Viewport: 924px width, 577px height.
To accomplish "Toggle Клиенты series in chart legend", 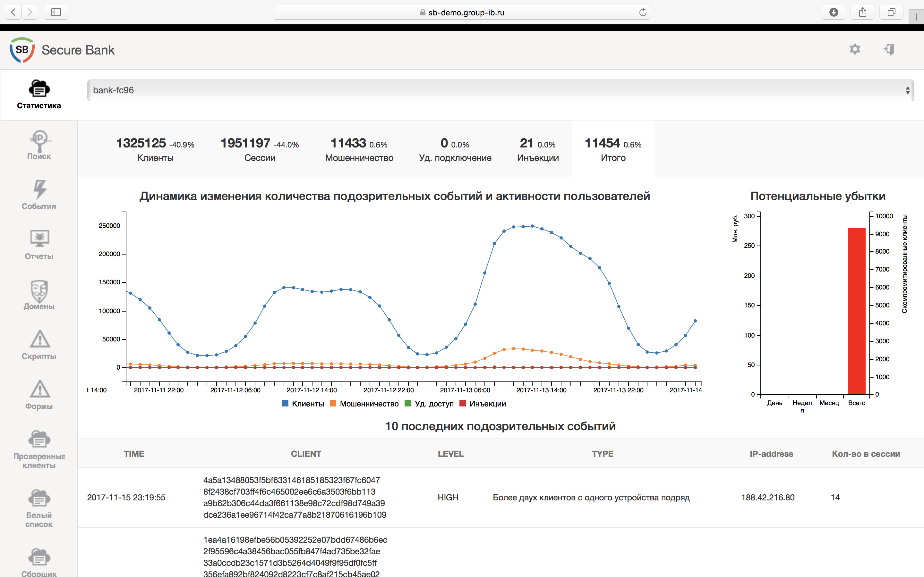I will 303,404.
